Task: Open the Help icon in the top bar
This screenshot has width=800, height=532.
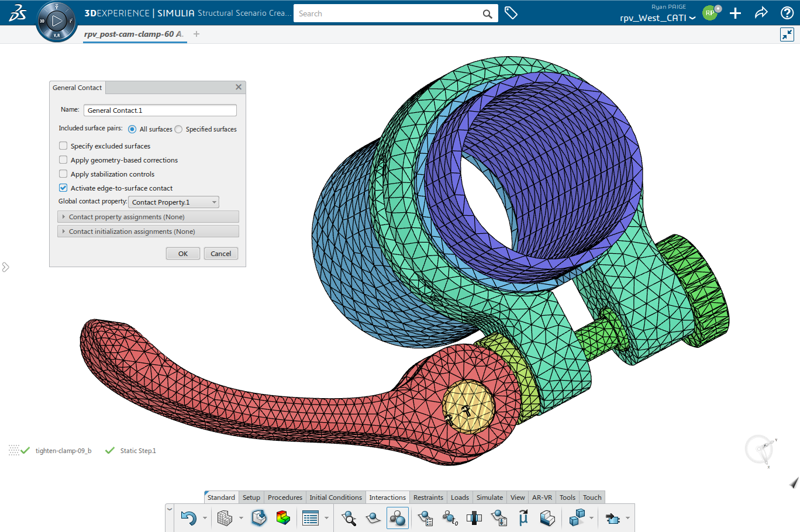Action: (787, 12)
